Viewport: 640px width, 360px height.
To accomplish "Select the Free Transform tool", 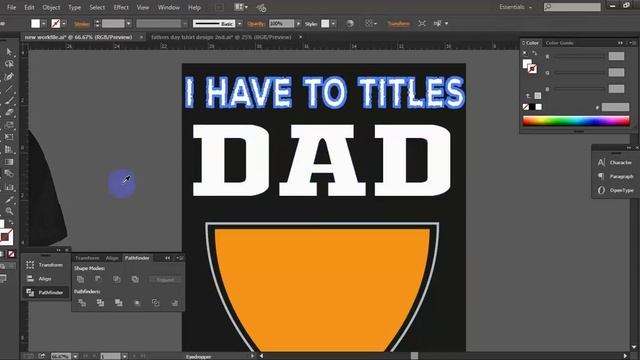I will (x=9, y=137).
